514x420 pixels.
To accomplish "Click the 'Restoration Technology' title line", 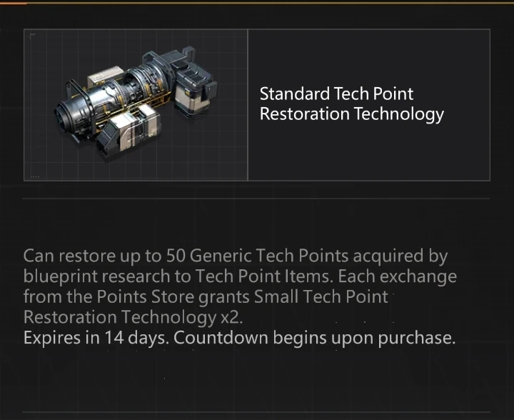I will tap(351, 114).
